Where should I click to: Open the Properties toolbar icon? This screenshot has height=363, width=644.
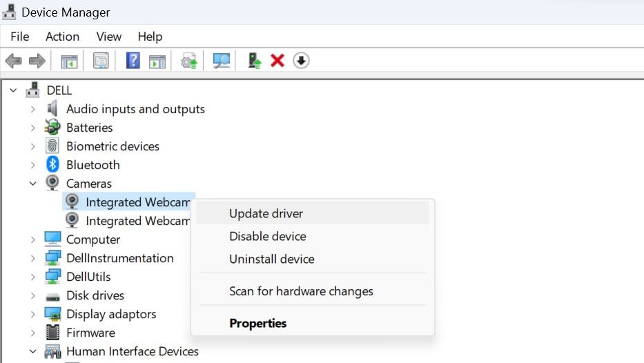coord(101,61)
